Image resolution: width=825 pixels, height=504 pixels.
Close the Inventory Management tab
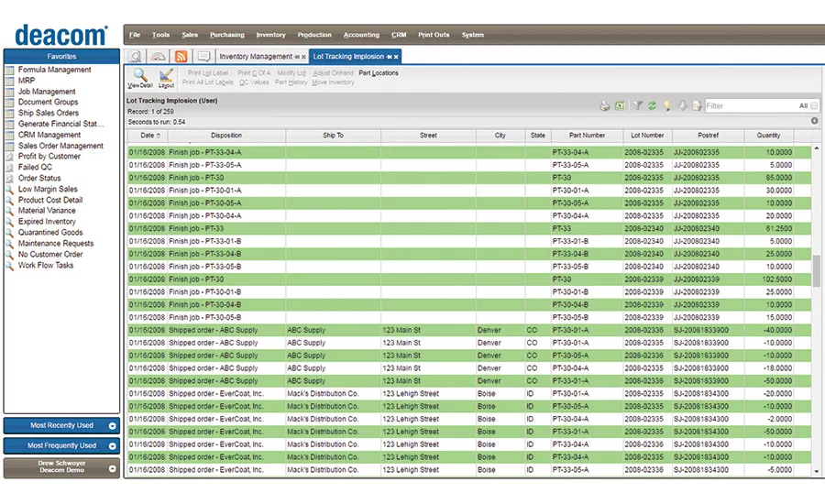click(x=303, y=57)
